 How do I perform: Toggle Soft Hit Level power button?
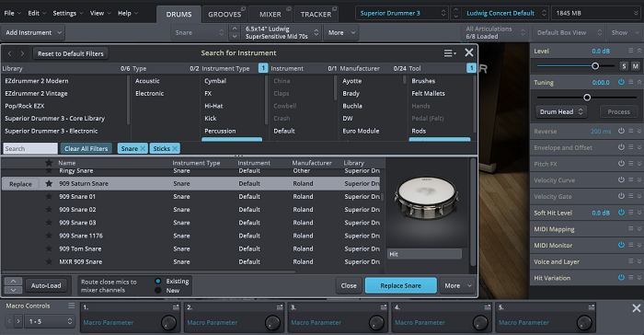(x=621, y=212)
